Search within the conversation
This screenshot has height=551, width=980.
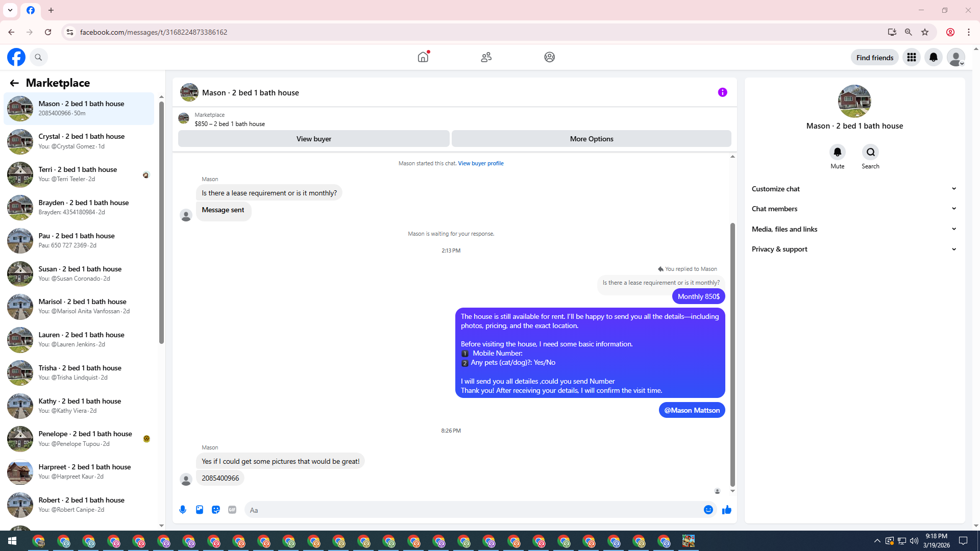(x=870, y=152)
